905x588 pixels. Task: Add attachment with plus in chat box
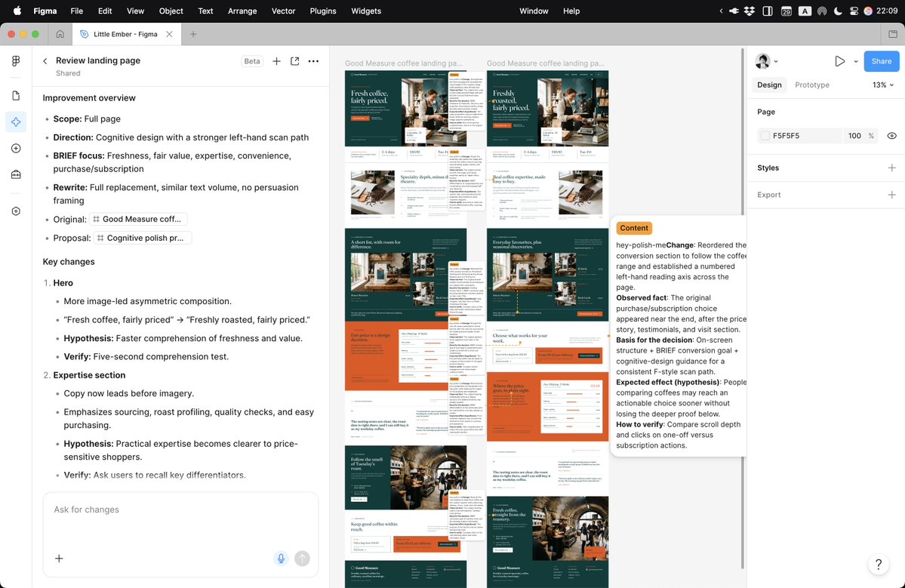(59, 559)
